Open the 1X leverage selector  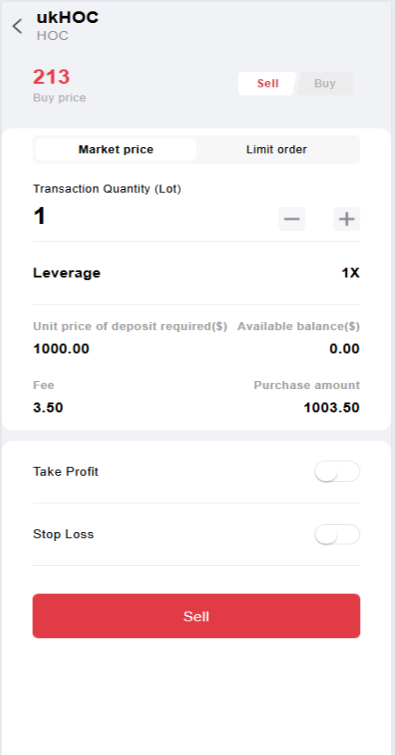351,273
